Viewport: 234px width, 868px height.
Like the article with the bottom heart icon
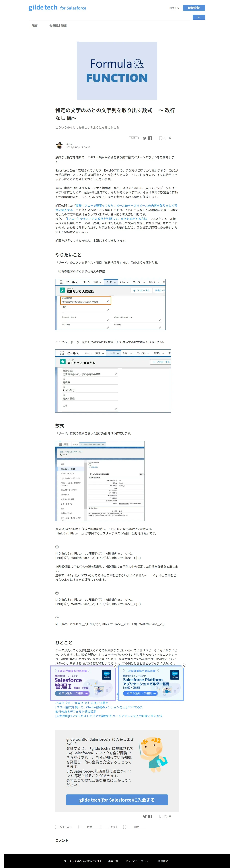coord(166,816)
